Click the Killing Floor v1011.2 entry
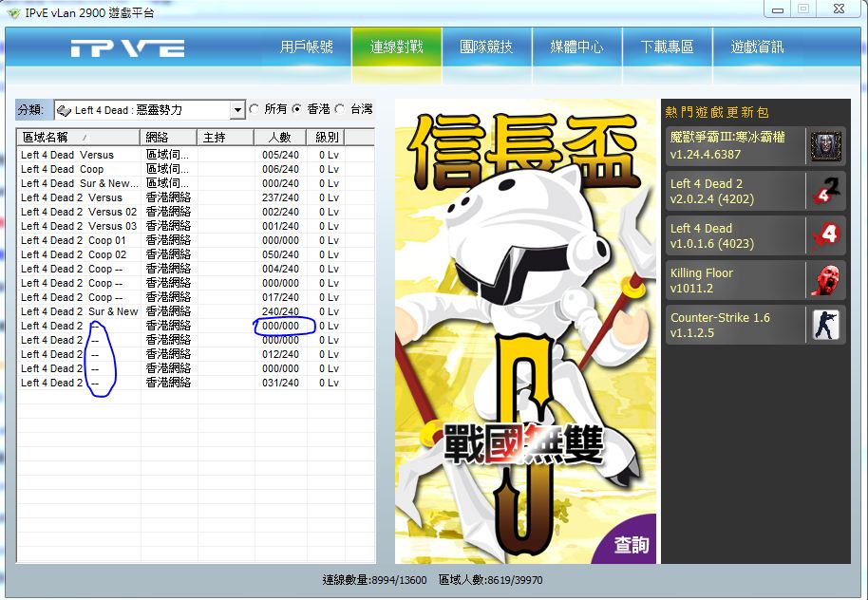The width and height of the screenshot is (868, 600). pyautogui.click(x=756, y=280)
